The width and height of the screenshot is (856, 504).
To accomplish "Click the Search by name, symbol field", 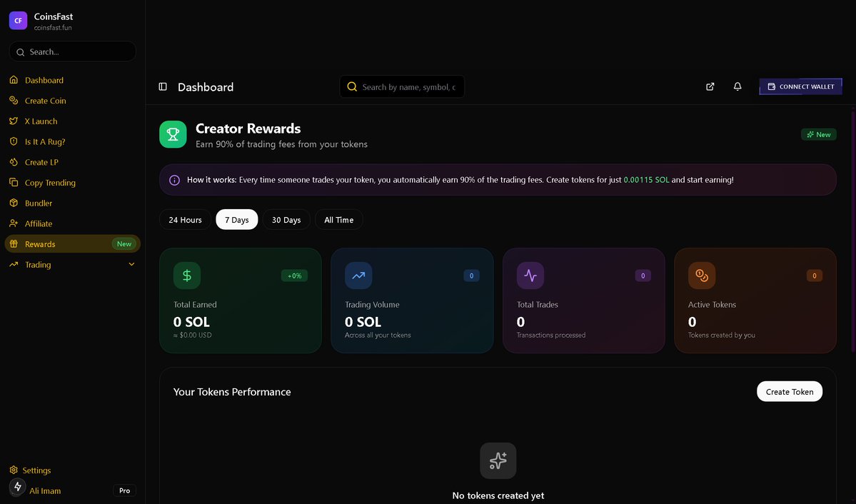I will pos(403,87).
